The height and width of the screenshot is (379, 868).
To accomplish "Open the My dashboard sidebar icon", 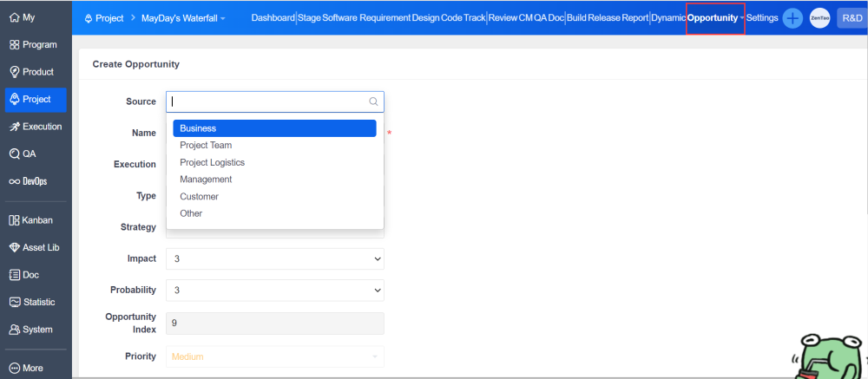I will point(24,17).
